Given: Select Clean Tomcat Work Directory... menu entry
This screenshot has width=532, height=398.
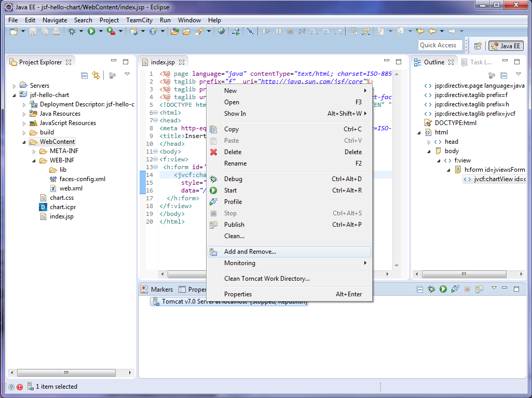Looking at the screenshot, I should (267, 279).
